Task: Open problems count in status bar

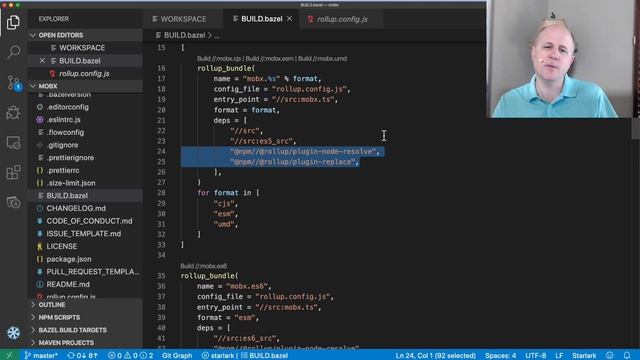Action: (x=131, y=356)
